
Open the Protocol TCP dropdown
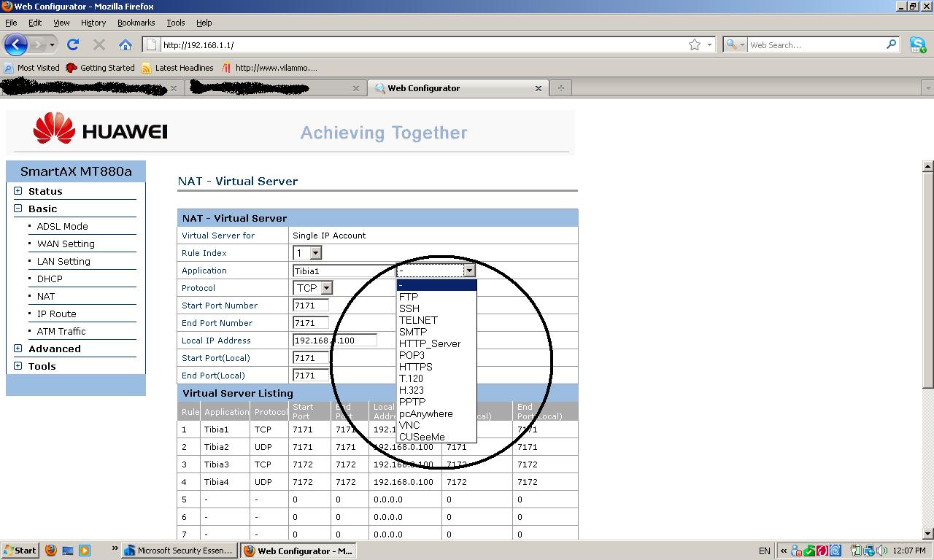(313, 288)
